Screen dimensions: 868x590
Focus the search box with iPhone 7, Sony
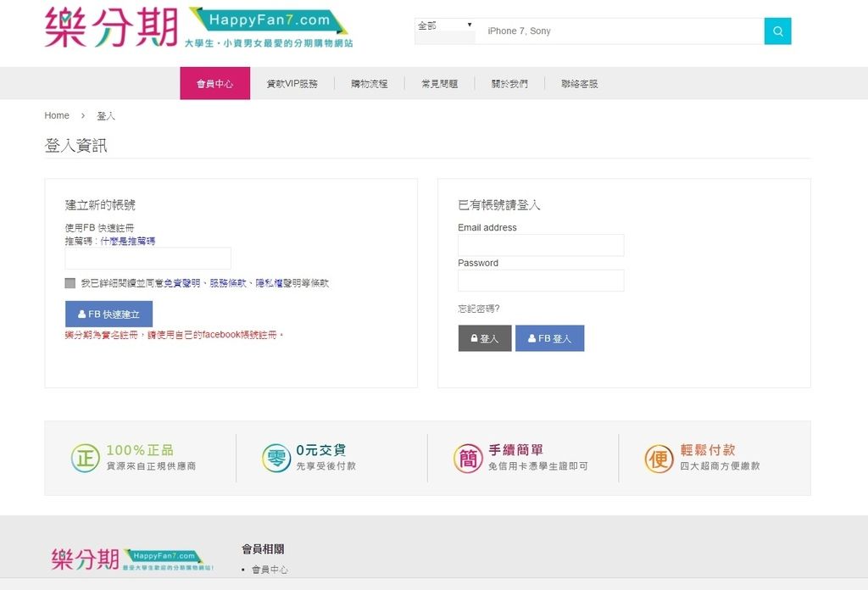620,31
